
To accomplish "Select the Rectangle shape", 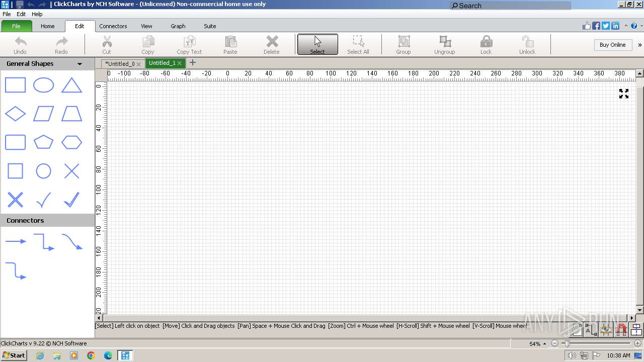I will pos(15,85).
